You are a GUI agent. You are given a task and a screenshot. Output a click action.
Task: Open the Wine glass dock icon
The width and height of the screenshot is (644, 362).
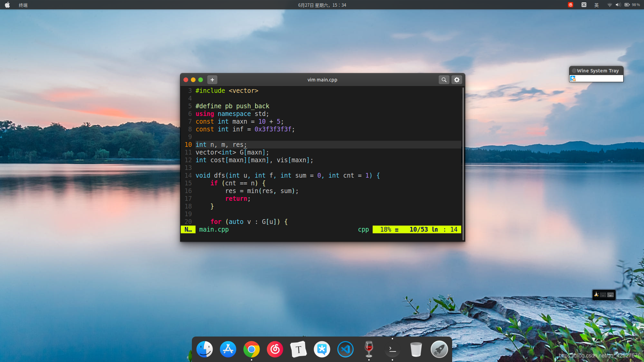coord(369,349)
